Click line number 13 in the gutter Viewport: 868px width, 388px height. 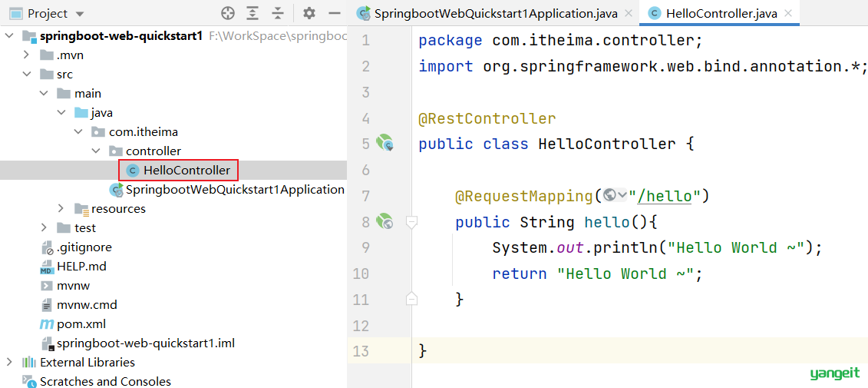point(361,351)
